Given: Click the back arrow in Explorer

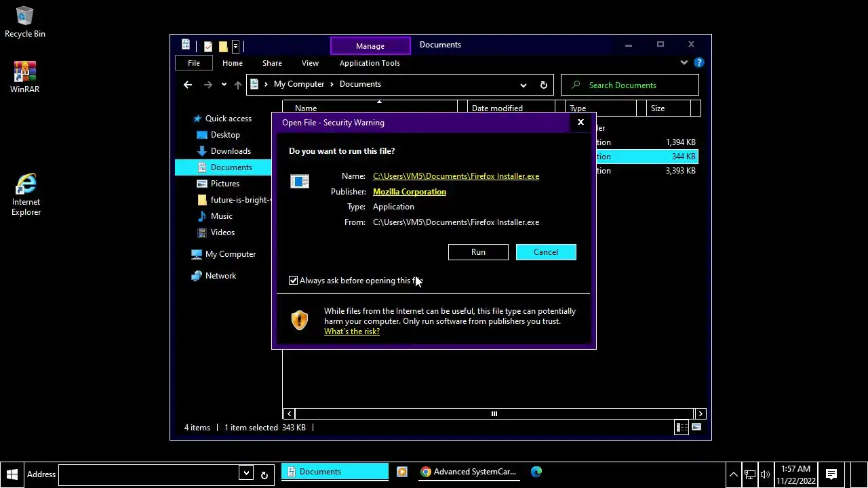Looking at the screenshot, I should click(188, 85).
